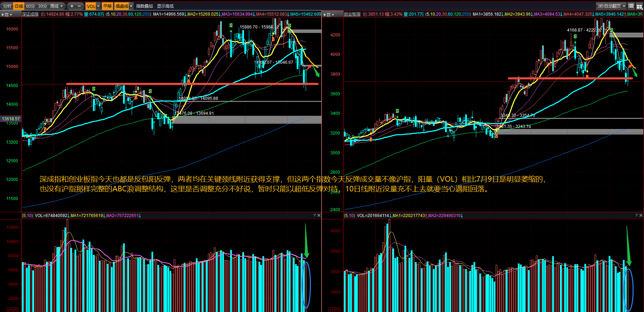644x312 pixels.
Task: Open the 3秒自动翻页 dropdown
Action: 611,6
